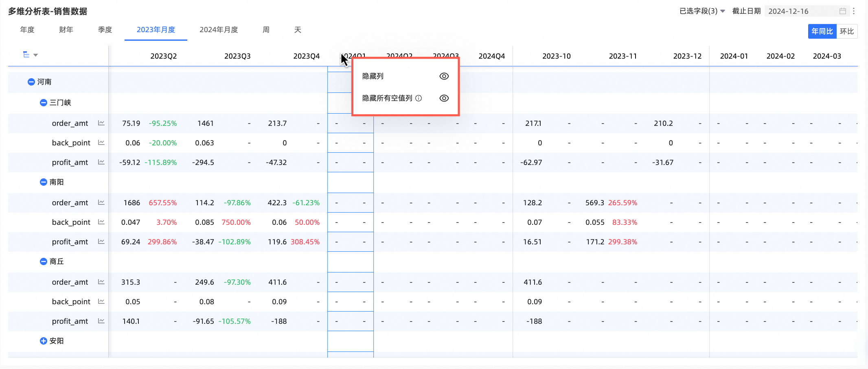Toggle eye icon for 隐藏所有空值列
This screenshot has width=868, height=369.
(444, 98)
